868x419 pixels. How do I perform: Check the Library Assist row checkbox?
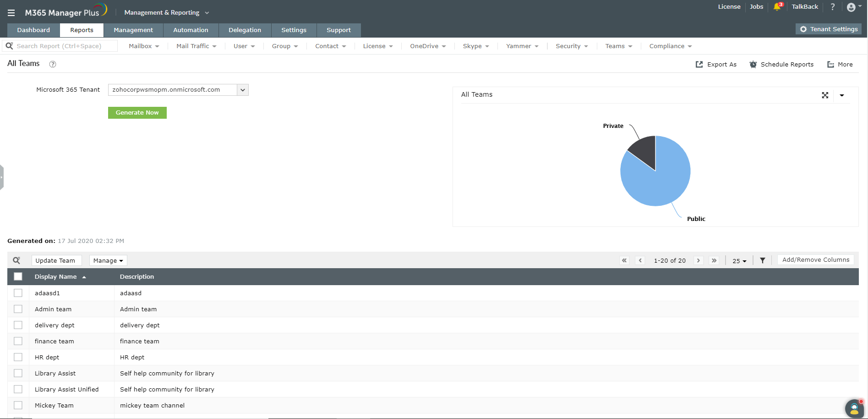[18, 373]
